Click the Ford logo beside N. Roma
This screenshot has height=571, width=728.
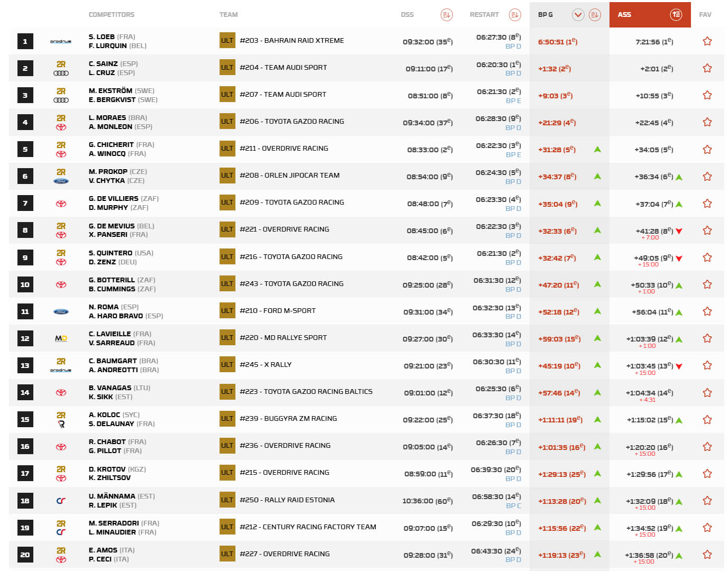(x=61, y=311)
